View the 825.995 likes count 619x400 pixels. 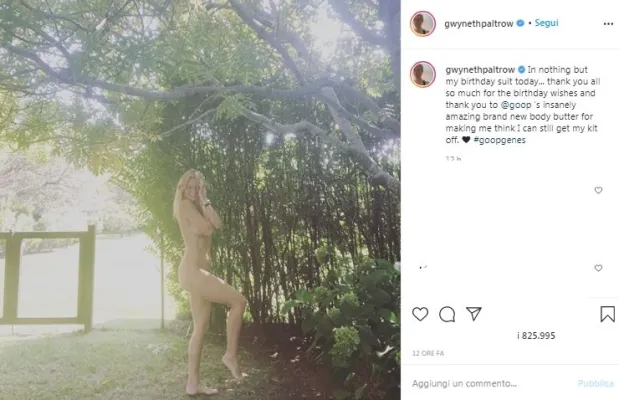pos(536,336)
